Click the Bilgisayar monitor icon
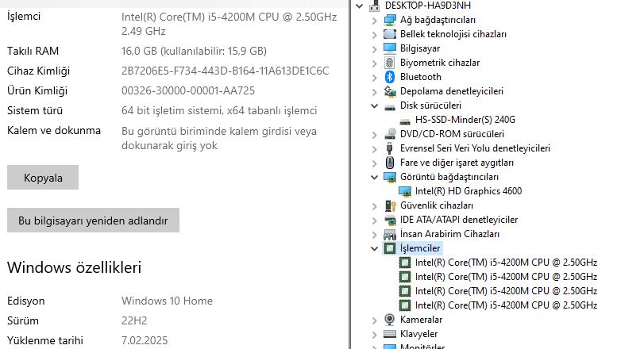This screenshot has width=644, height=349. tap(389, 48)
